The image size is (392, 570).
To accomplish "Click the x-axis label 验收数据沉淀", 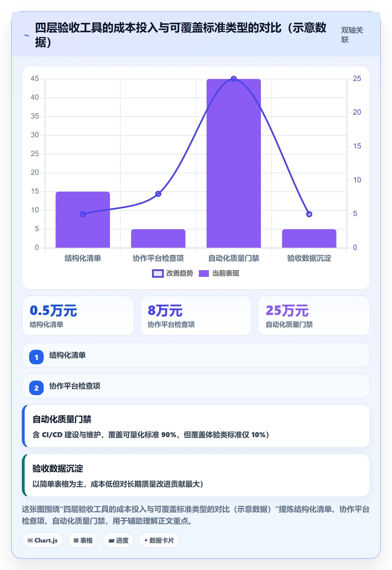I will (x=309, y=258).
